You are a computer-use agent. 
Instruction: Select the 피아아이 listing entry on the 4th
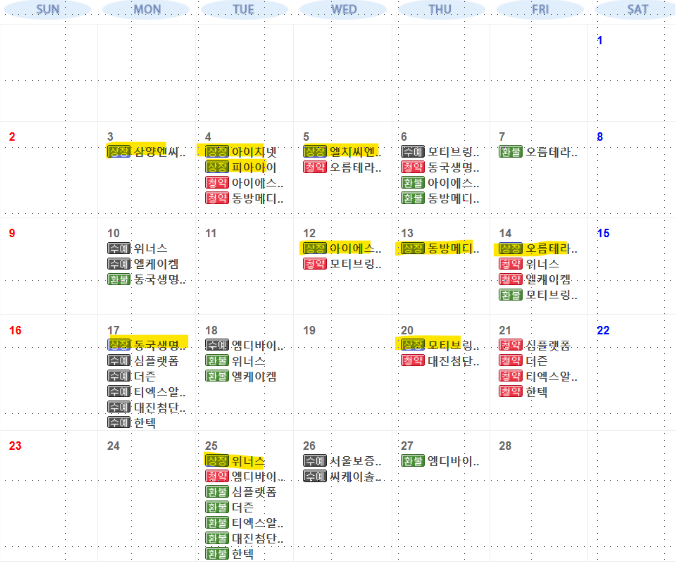(x=241, y=167)
